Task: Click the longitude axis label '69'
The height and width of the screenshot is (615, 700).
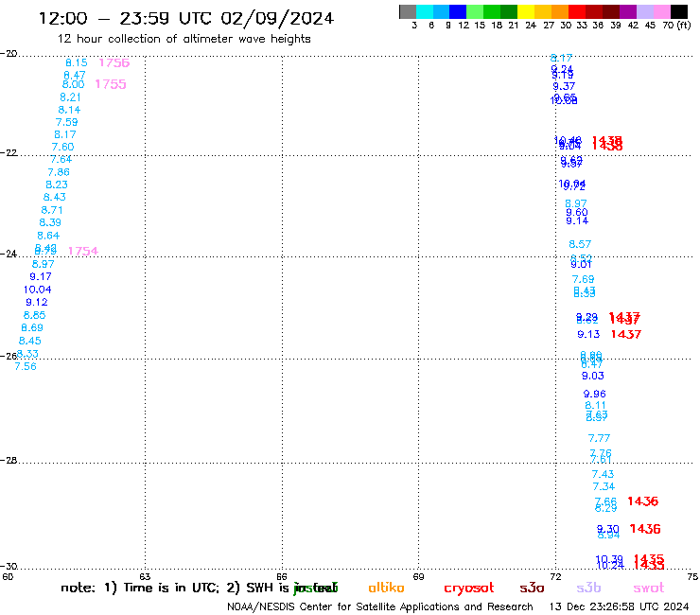Action: 418,577
